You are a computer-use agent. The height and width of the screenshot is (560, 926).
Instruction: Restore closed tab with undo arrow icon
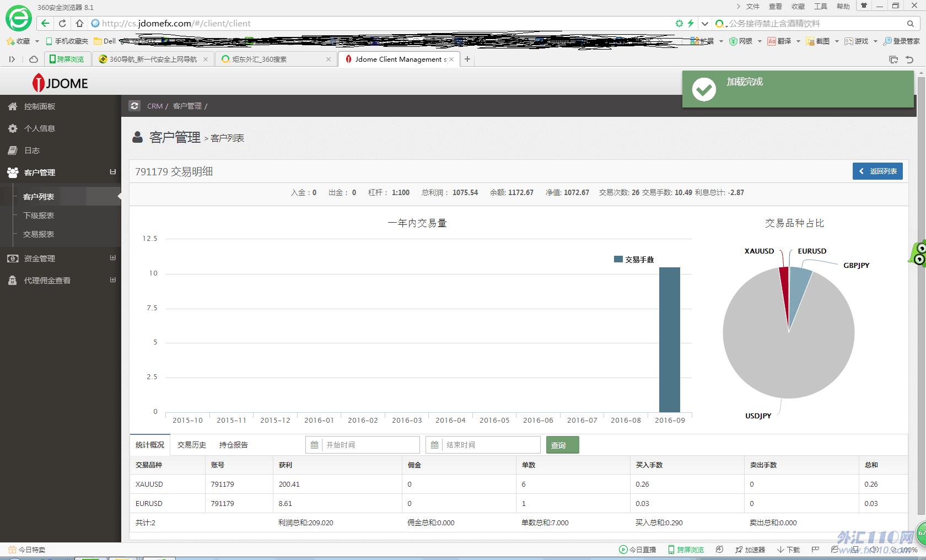909,60
